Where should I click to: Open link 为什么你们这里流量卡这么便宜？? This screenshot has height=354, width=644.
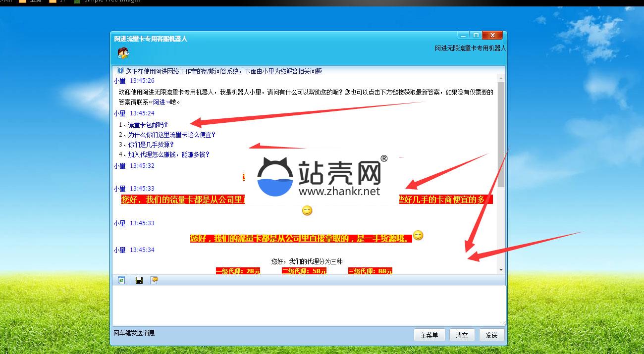(x=171, y=135)
